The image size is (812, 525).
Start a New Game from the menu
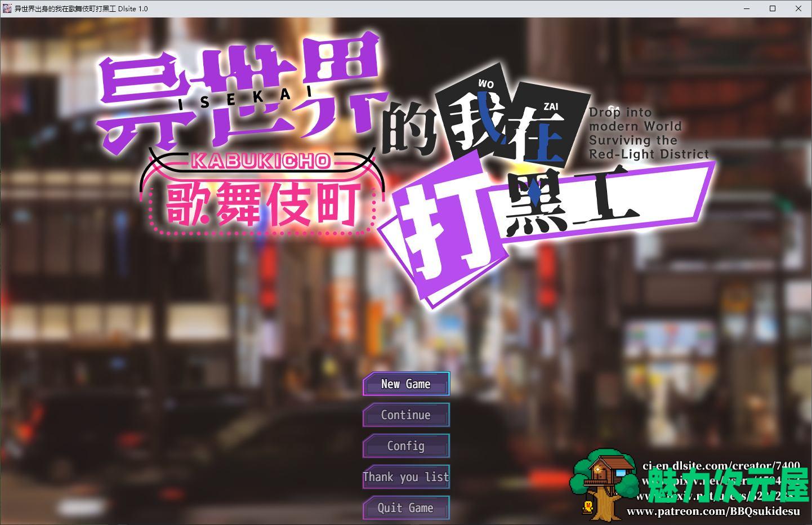[405, 384]
